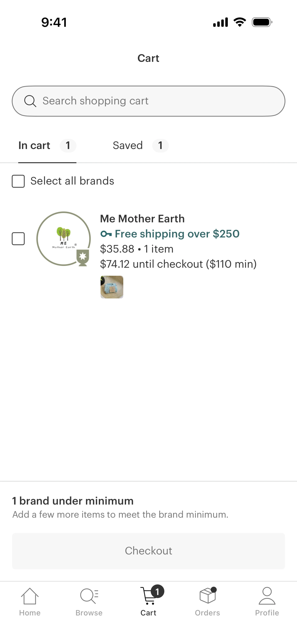Tap the magnifying glass search icon

pos(30,101)
